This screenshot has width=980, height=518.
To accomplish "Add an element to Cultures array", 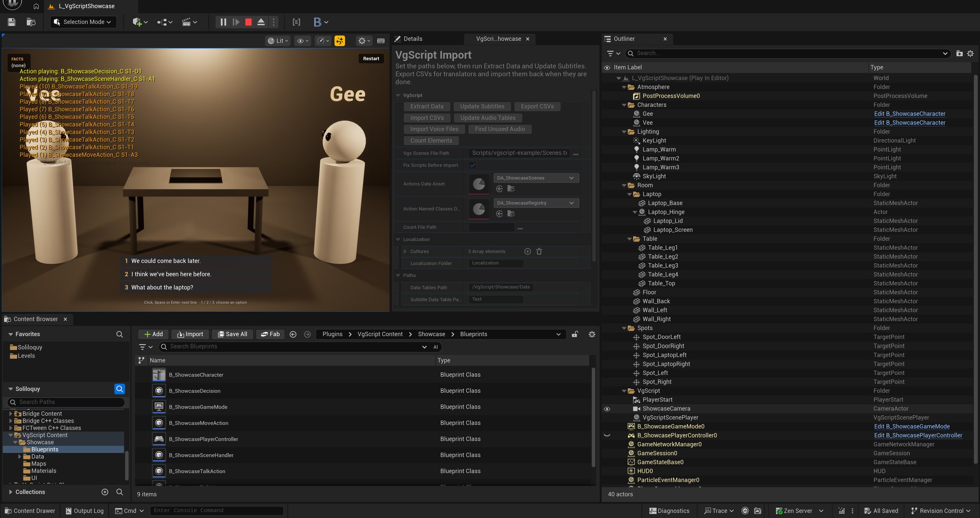I will [527, 252].
